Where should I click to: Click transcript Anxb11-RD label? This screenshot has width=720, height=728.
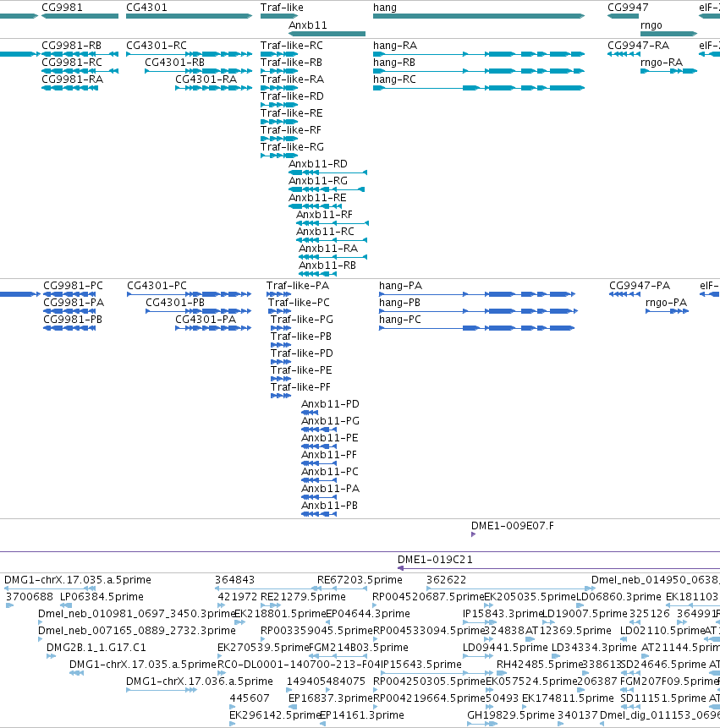(x=318, y=164)
